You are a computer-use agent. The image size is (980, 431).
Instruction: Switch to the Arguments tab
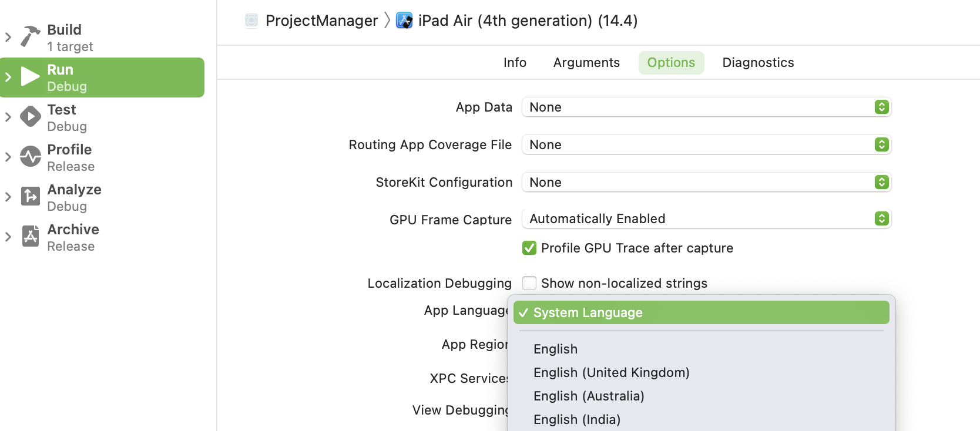tap(586, 63)
